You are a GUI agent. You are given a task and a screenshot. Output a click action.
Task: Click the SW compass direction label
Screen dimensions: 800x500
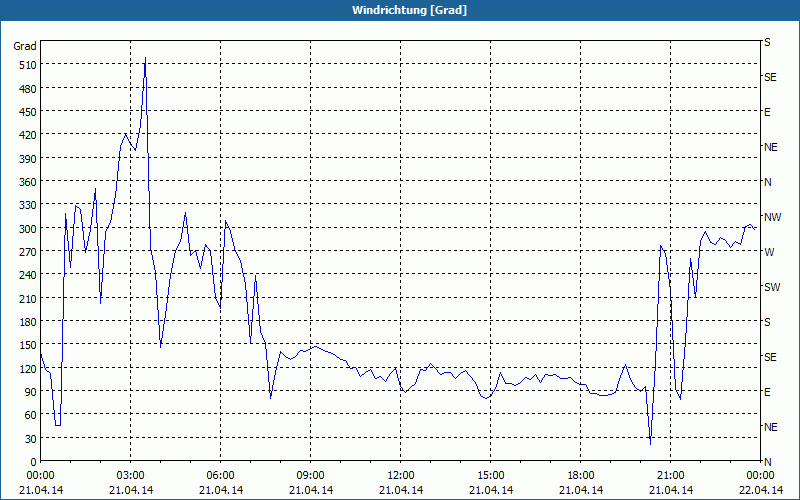772,287
